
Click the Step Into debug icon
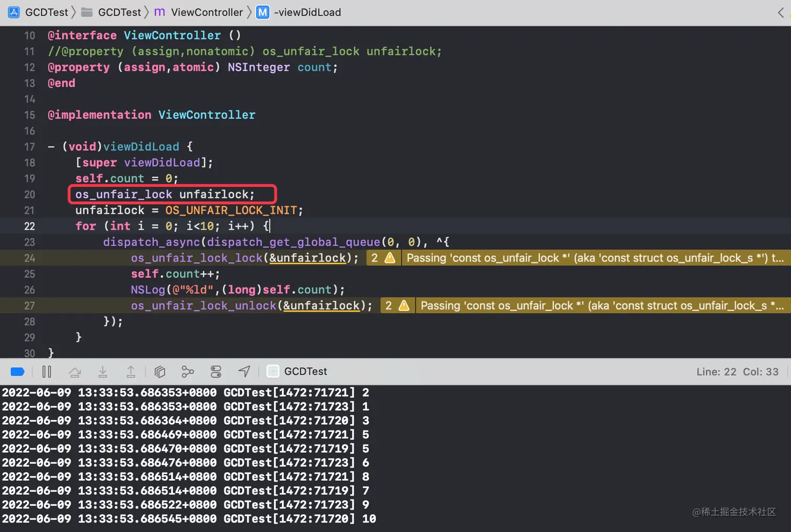103,371
